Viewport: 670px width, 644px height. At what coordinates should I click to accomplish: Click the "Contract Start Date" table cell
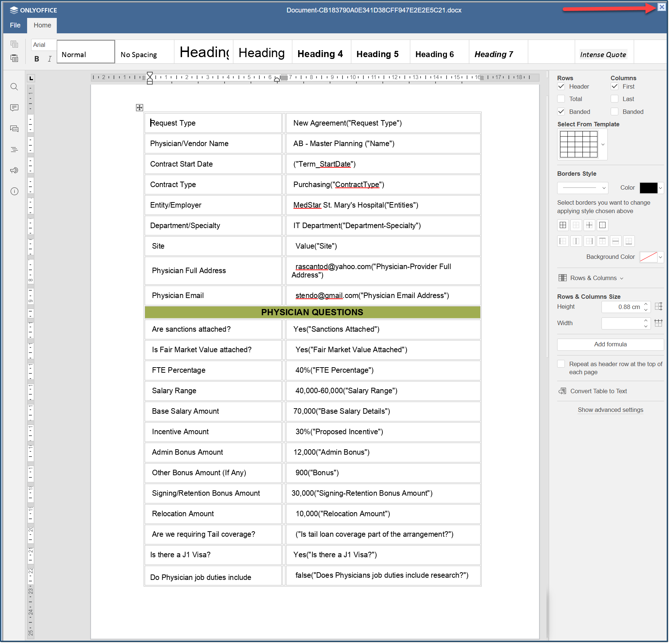[x=213, y=164]
